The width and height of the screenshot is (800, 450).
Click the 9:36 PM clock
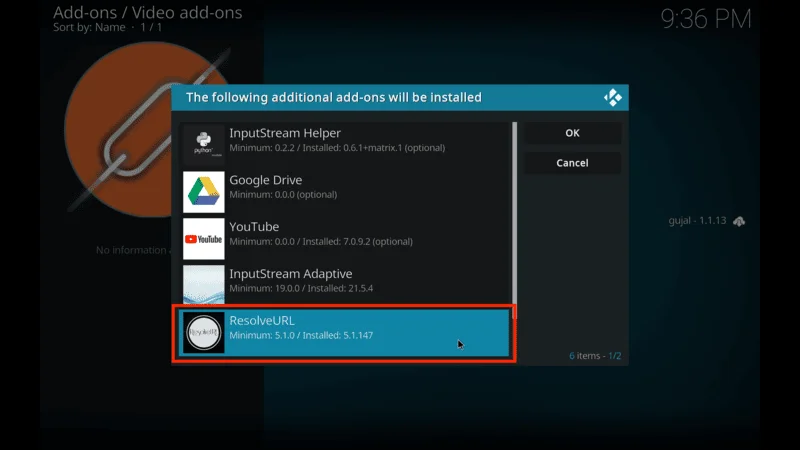coord(706,19)
